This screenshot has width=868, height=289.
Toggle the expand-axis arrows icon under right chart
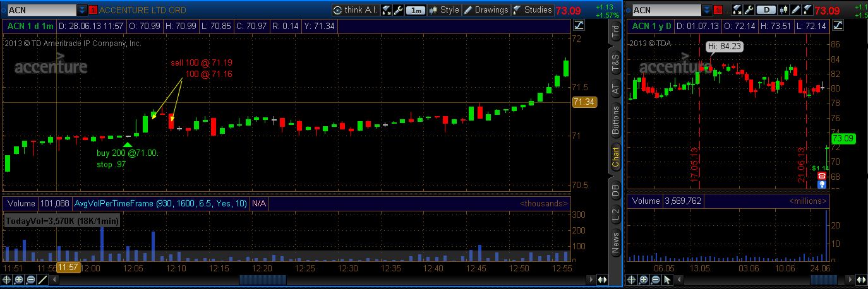[861, 280]
